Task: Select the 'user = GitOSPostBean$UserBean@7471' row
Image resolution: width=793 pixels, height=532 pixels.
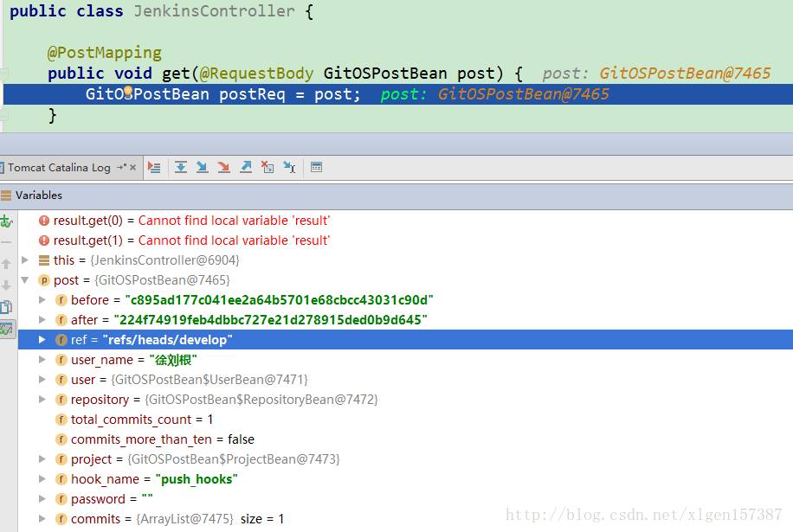Action: pos(405,380)
